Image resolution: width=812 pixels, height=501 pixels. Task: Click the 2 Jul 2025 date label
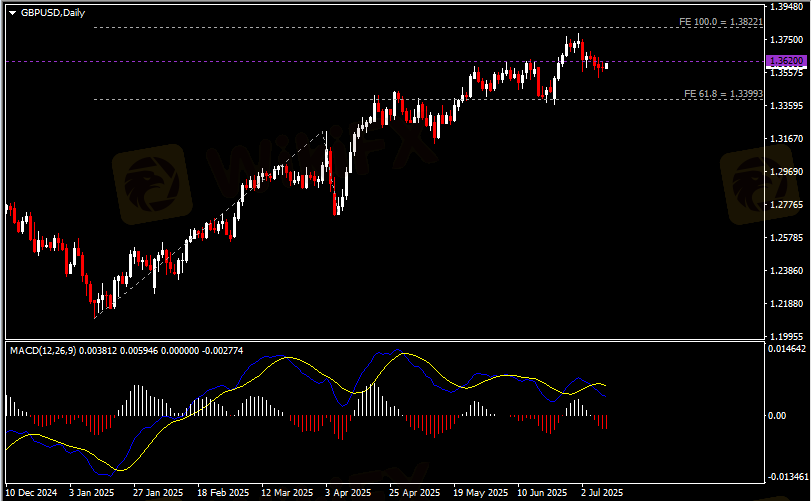603,493
